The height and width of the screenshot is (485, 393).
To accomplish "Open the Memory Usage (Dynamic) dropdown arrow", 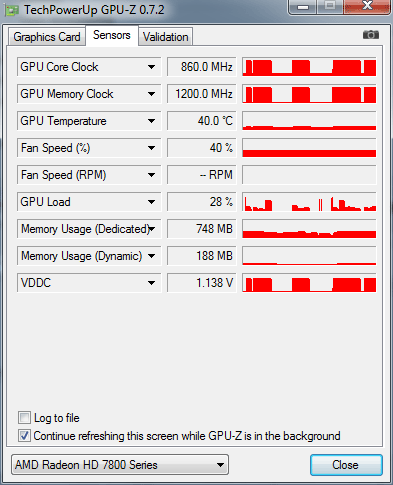I will (x=151, y=256).
